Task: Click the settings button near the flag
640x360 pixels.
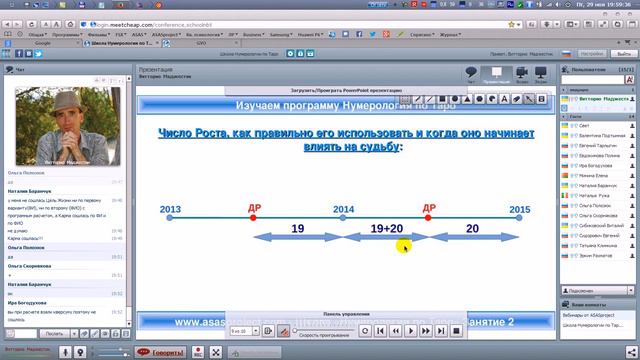Action: [x=592, y=53]
